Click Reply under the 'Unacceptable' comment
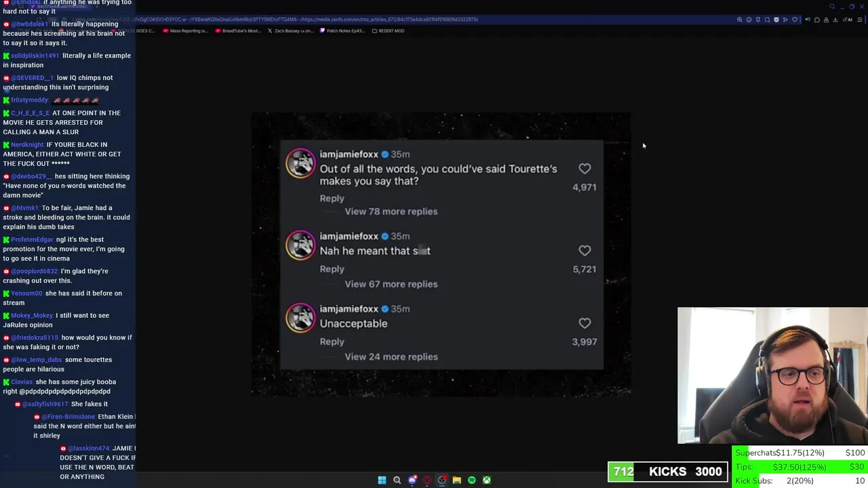This screenshot has height=488, width=868. [x=332, y=342]
